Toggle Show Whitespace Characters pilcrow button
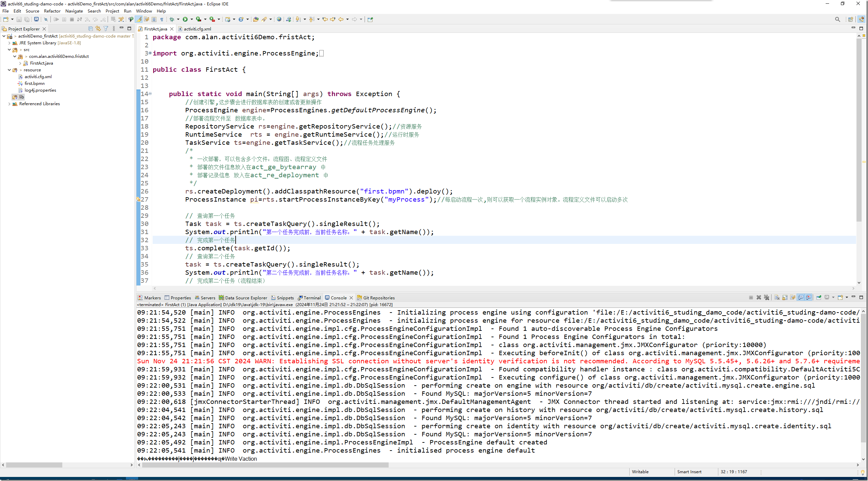The width and height of the screenshot is (868, 481). point(162,19)
